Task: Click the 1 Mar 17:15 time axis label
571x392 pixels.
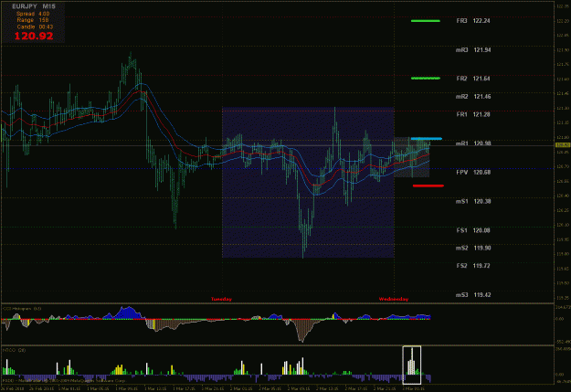Action: [185, 388]
